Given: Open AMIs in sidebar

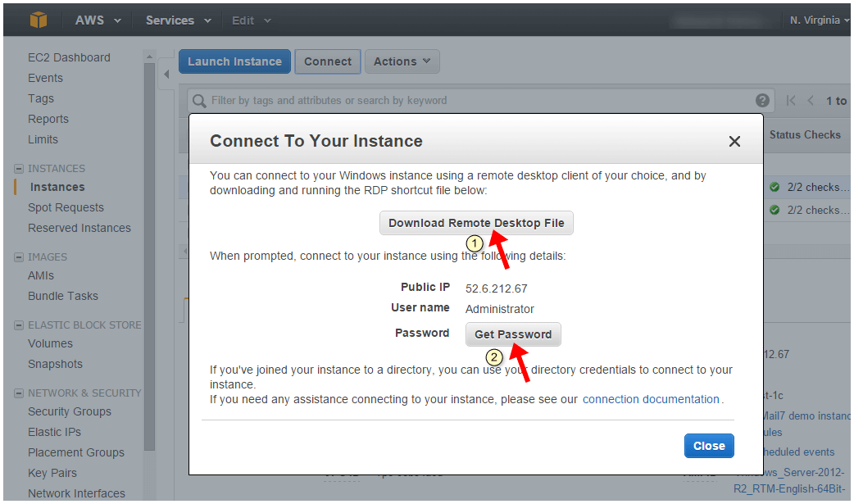Looking at the screenshot, I should click(41, 275).
